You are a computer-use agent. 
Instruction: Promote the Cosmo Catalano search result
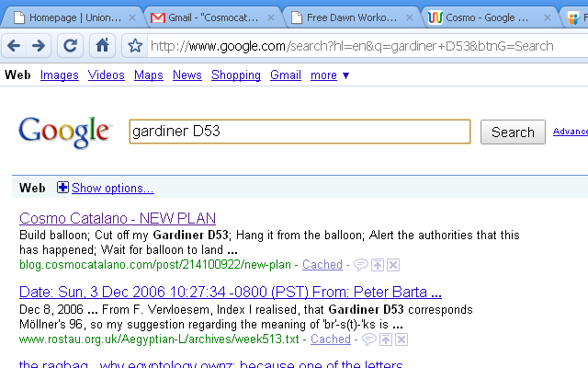click(377, 265)
